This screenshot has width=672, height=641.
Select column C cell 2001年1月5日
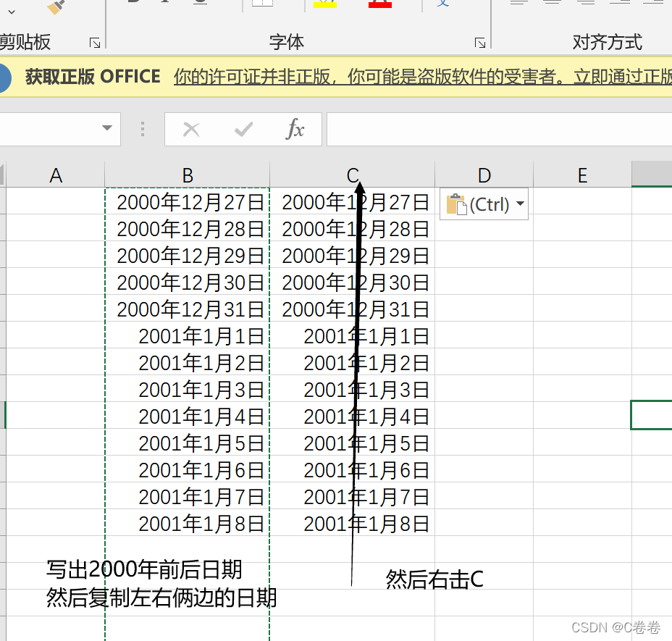click(x=352, y=442)
